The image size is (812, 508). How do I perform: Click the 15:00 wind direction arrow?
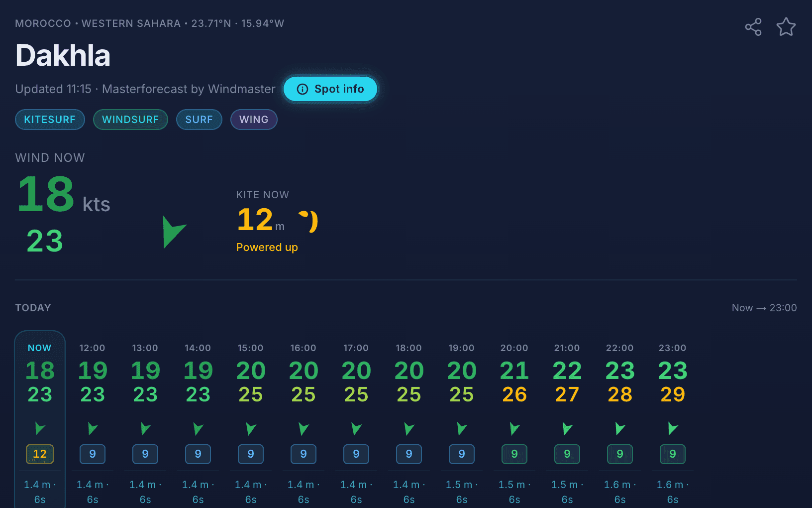[251, 428]
